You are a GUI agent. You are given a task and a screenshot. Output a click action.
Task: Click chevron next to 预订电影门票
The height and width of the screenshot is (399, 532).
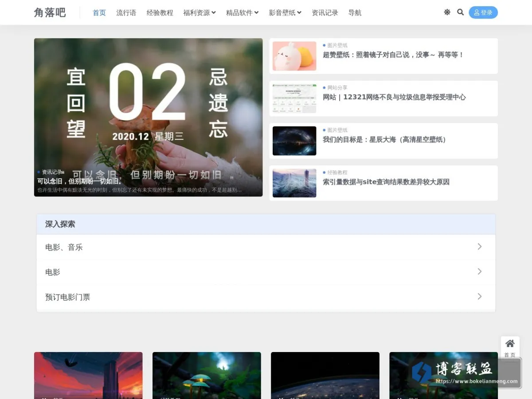point(480,296)
